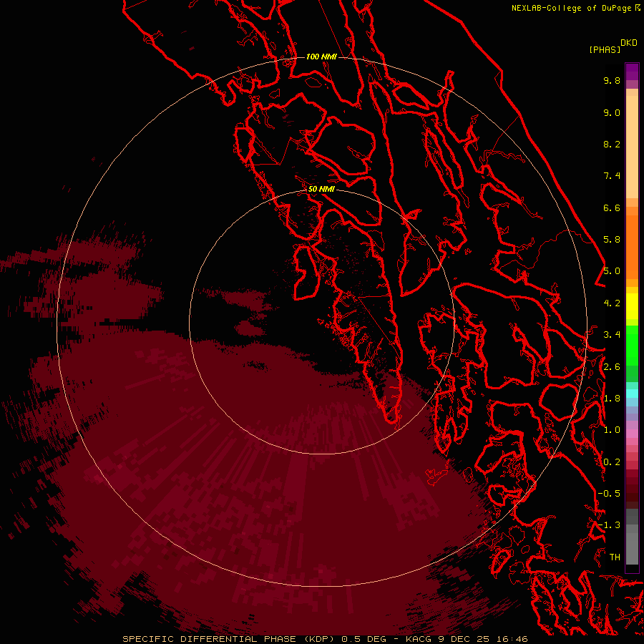This screenshot has height=644, width=644.
Task: Click the cyan band of the color bar
Action: click(632, 394)
